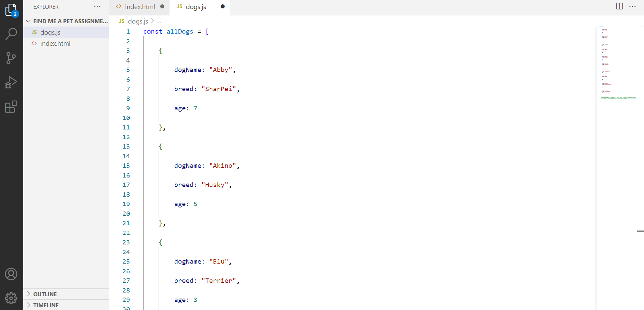The height and width of the screenshot is (310, 644).
Task: Click dogName key on line 25
Action: coord(187,262)
